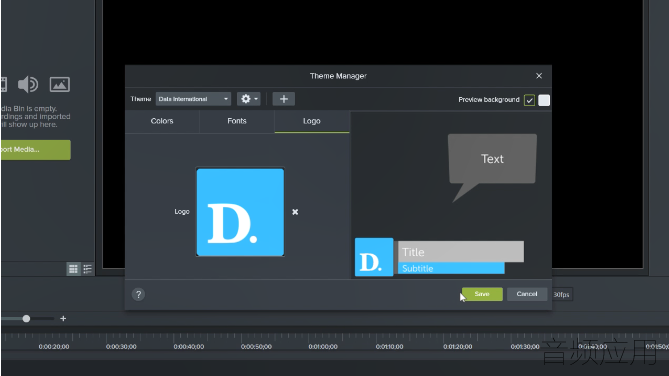Save the theme changes

[x=482, y=294]
